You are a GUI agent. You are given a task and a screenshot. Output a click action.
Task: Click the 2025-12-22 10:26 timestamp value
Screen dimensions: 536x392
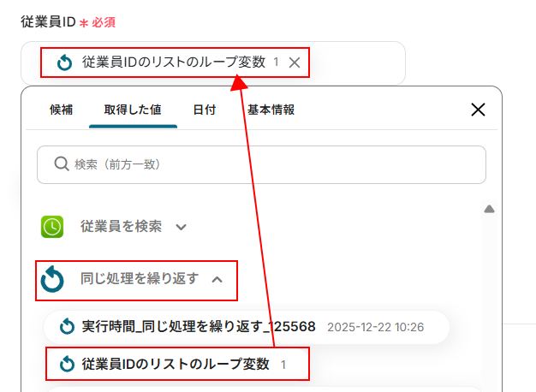375,328
